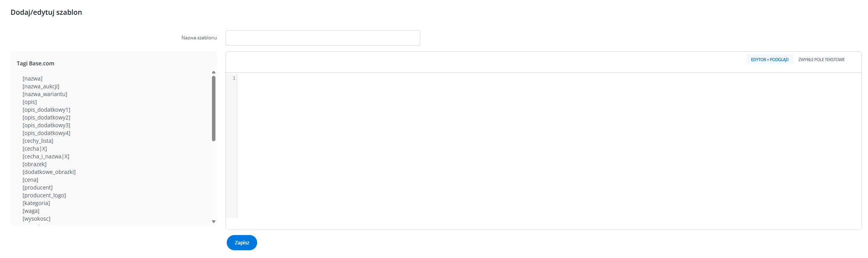This screenshot has height=258, width=868.
Task: Insert the [nazwa_aukcji] tag
Action: pyautogui.click(x=41, y=86)
